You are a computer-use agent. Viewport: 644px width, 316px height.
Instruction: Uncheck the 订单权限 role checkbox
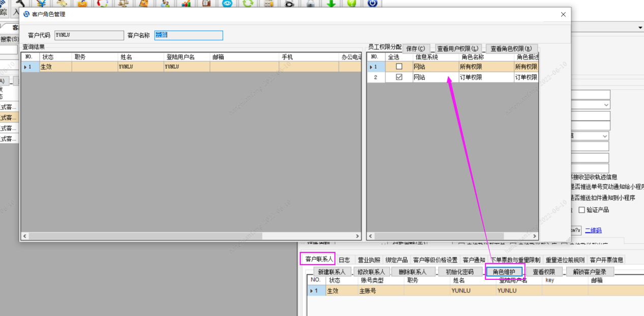pyautogui.click(x=399, y=77)
